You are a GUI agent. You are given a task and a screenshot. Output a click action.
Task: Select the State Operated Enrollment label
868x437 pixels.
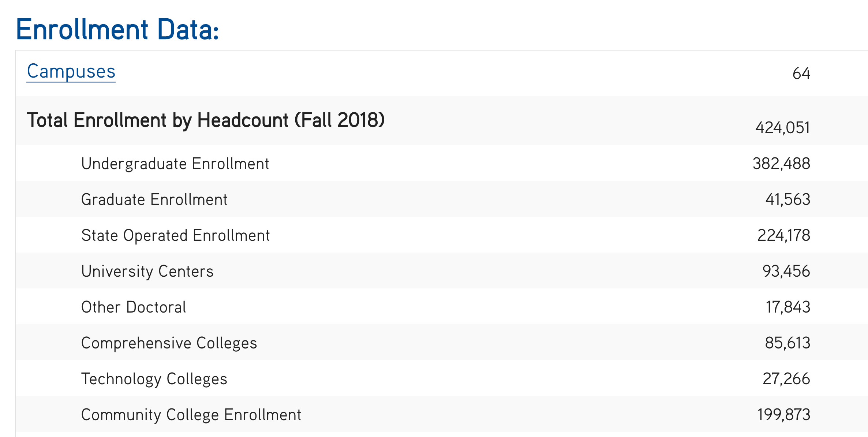pos(175,235)
